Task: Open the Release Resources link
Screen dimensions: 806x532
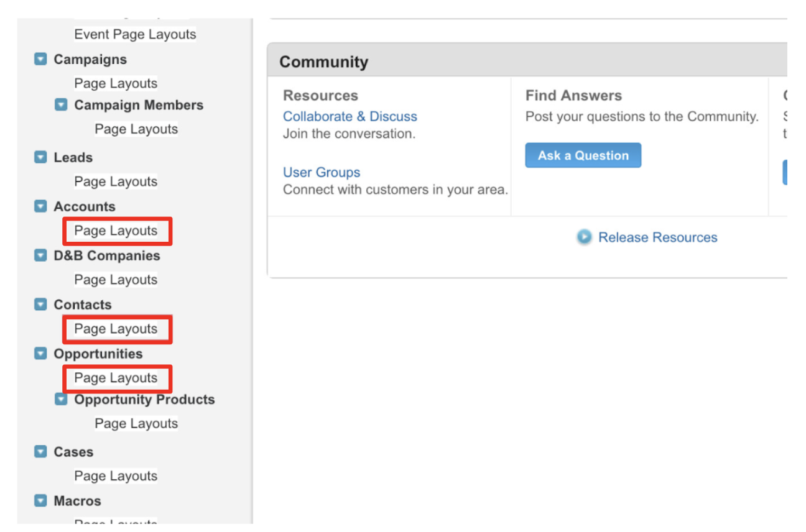Action: (x=658, y=237)
